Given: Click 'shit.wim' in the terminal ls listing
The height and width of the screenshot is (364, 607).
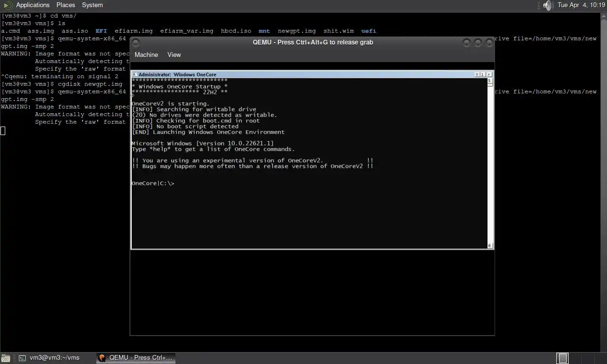Looking at the screenshot, I should coord(339,31).
